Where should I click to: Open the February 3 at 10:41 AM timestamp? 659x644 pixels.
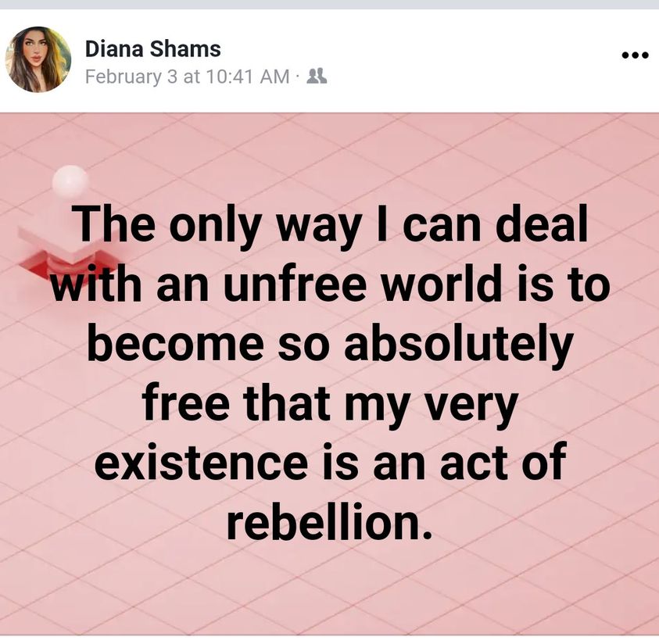(187, 77)
